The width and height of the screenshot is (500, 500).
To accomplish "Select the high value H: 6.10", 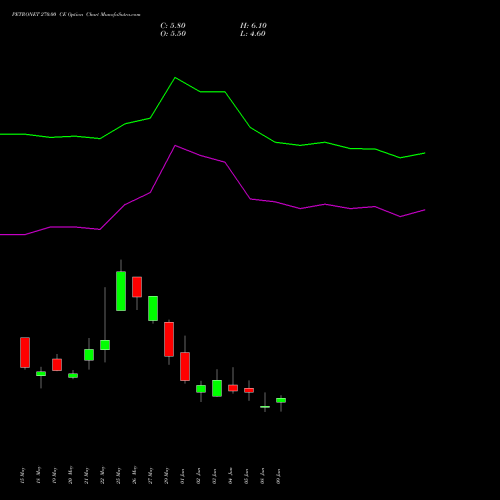I will [x=253, y=26].
